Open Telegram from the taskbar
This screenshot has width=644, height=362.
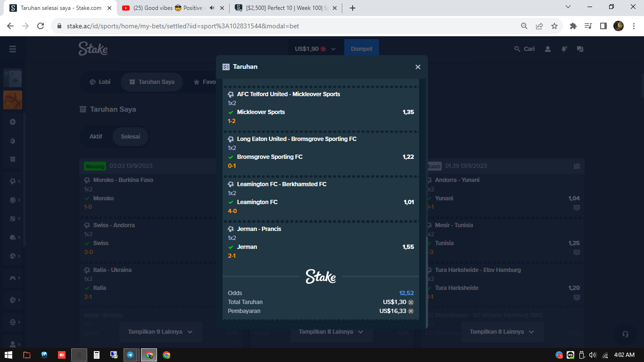point(130,355)
